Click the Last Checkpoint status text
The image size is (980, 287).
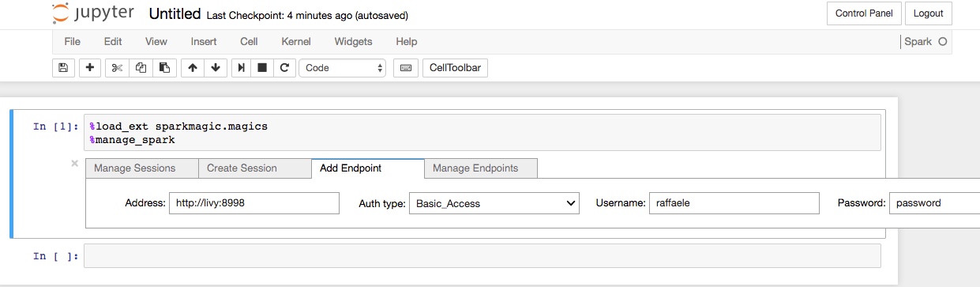[x=307, y=16]
